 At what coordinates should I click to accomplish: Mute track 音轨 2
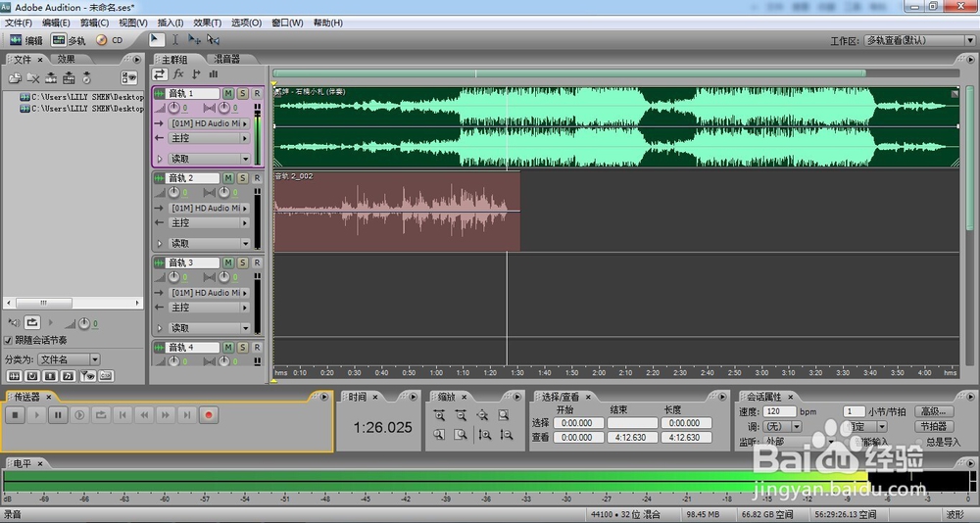pyautogui.click(x=228, y=178)
